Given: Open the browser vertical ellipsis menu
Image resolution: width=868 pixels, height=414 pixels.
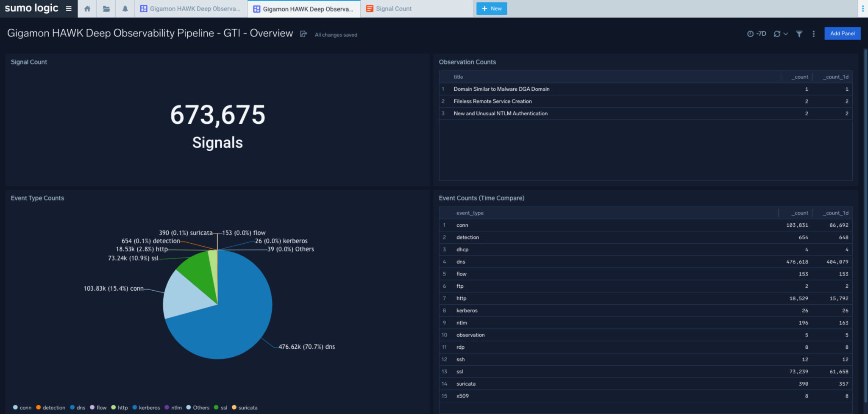Looking at the screenshot, I should click(864, 8).
